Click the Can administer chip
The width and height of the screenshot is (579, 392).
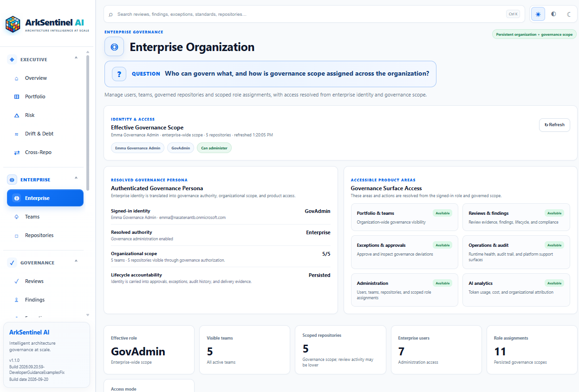click(214, 148)
